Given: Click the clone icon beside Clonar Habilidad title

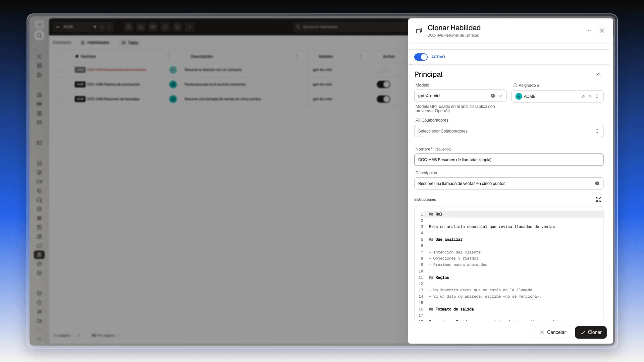Looking at the screenshot, I should click(419, 31).
